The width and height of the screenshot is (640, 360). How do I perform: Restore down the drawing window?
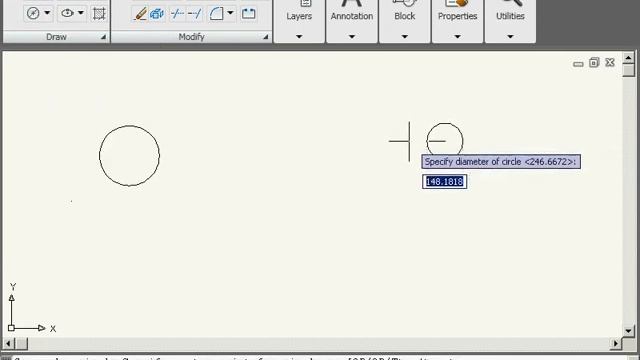pos(594,62)
